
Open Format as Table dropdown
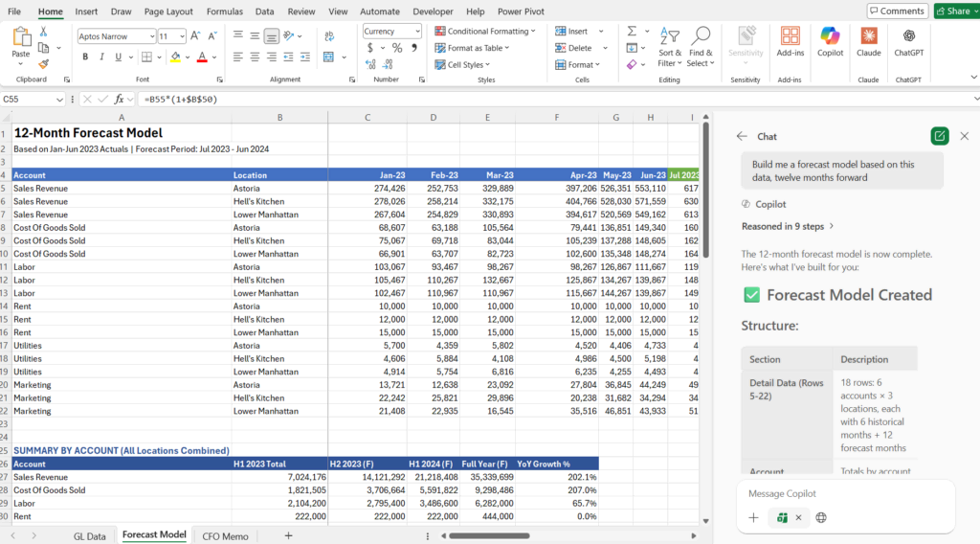click(472, 48)
